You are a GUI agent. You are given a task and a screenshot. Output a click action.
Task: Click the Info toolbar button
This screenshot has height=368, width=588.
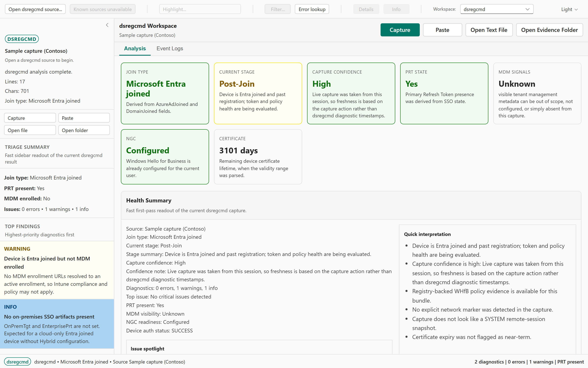(x=396, y=9)
